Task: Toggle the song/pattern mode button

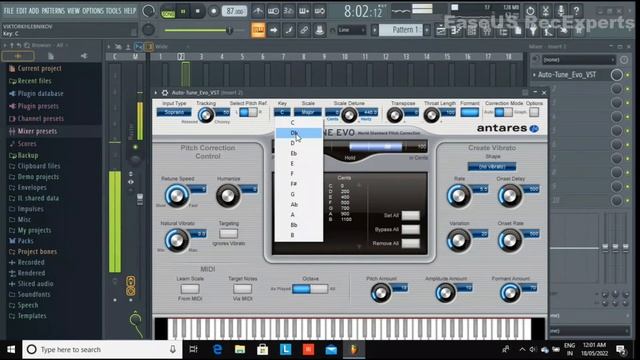Action: (x=168, y=11)
